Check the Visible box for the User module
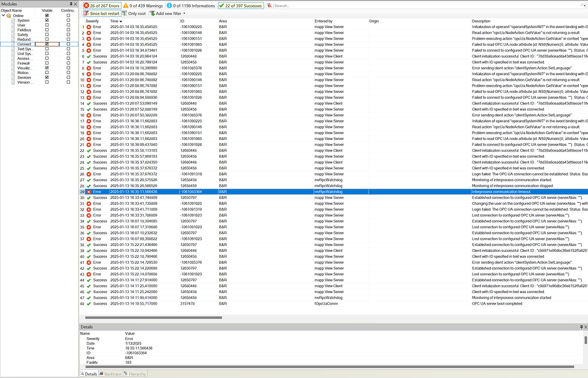 [x=47, y=25]
